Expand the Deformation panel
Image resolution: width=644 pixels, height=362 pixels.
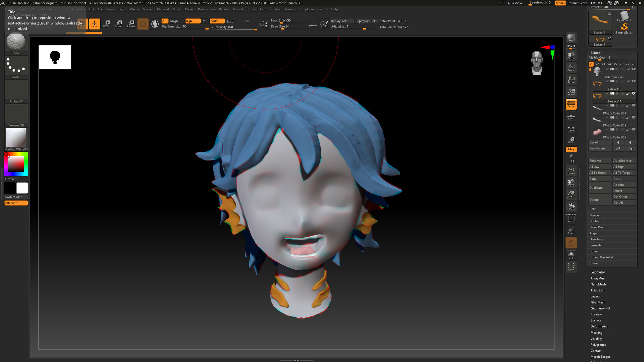(x=599, y=326)
